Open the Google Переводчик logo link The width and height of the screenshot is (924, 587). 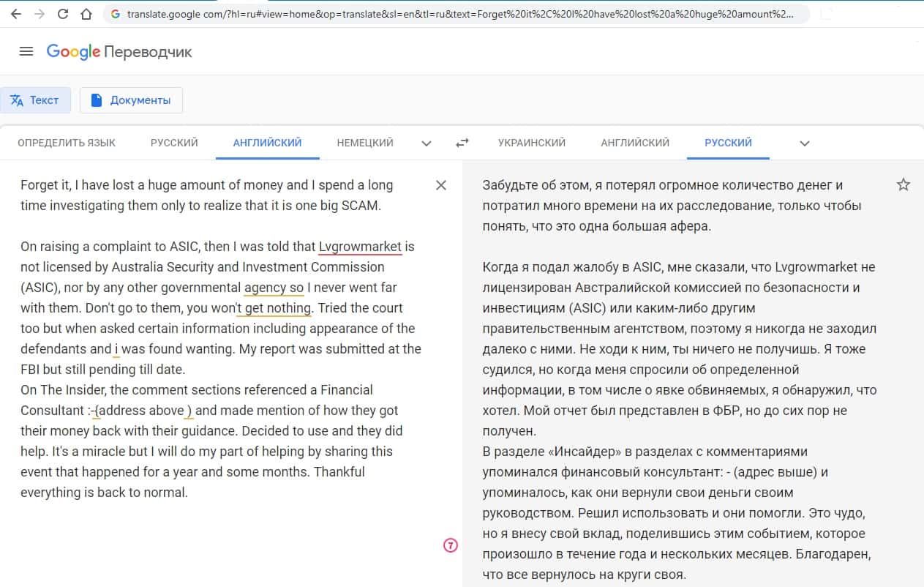tap(119, 52)
